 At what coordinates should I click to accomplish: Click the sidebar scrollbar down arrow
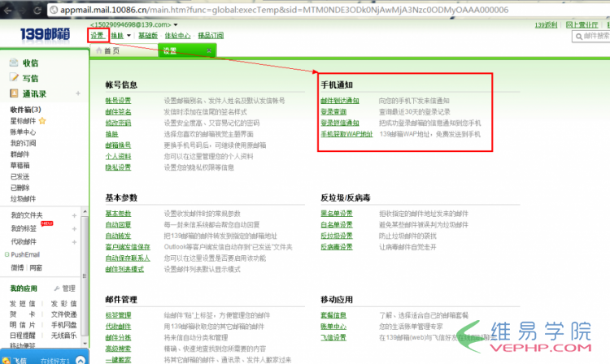(x=85, y=344)
